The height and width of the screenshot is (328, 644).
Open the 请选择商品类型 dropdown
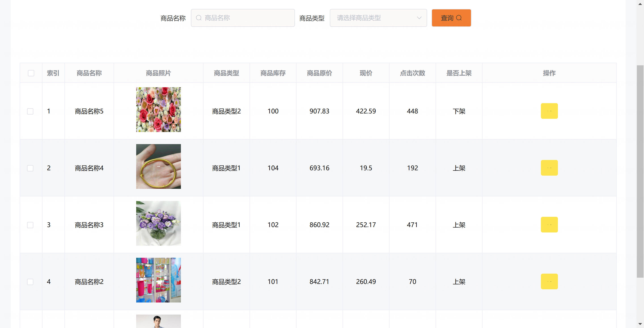click(378, 18)
